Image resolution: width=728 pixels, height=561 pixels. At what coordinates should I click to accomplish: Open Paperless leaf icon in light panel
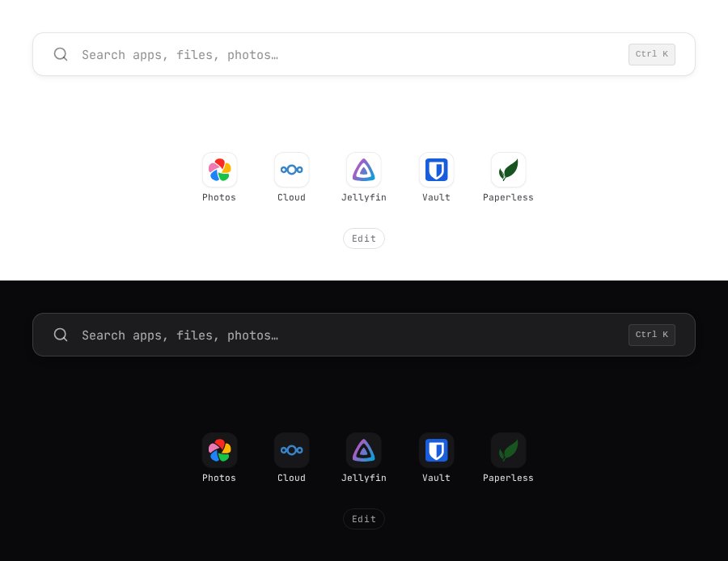[x=509, y=170]
